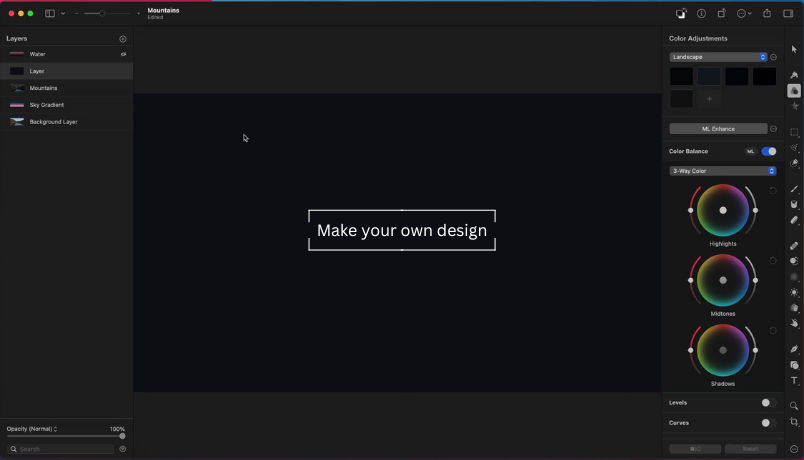Click the Share icon in toolbar
Screen dimensions: 804x460
(767, 14)
